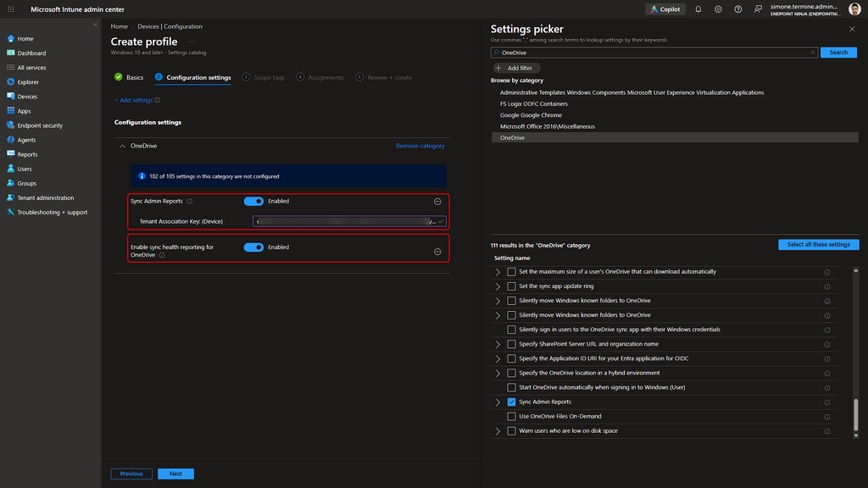Open the help question mark icon
The height and width of the screenshot is (488, 868).
[x=738, y=9]
